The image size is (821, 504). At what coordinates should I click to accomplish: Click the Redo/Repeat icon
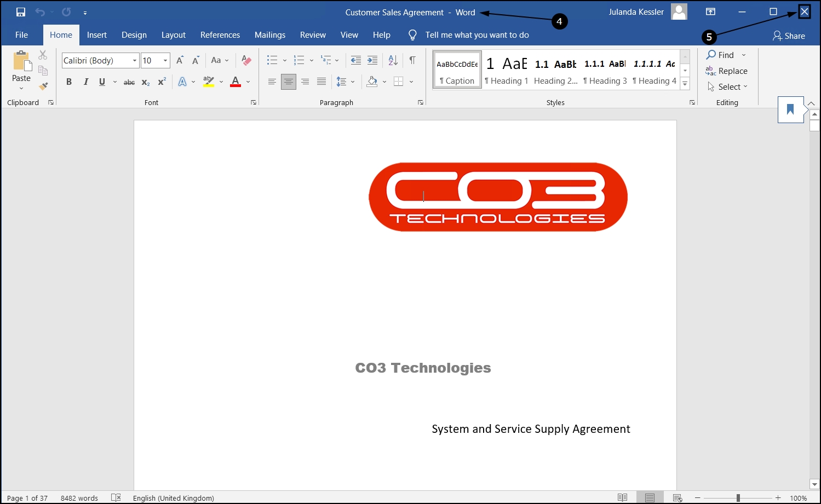66,12
